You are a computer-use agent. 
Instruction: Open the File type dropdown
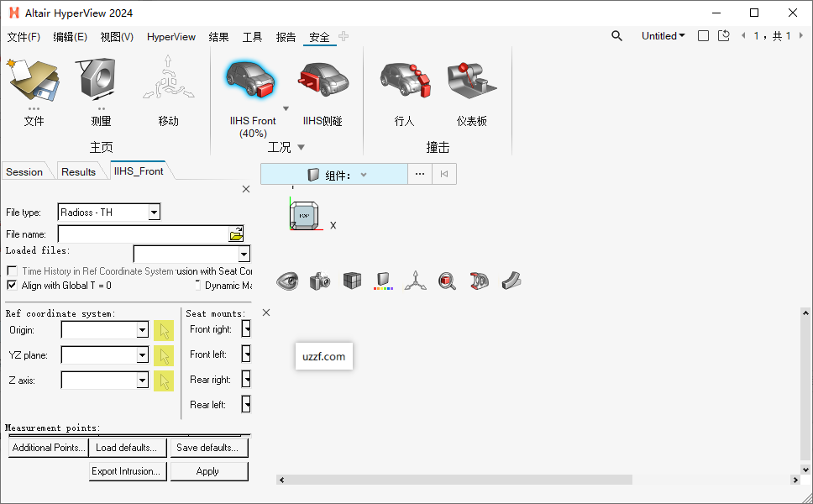tap(153, 212)
